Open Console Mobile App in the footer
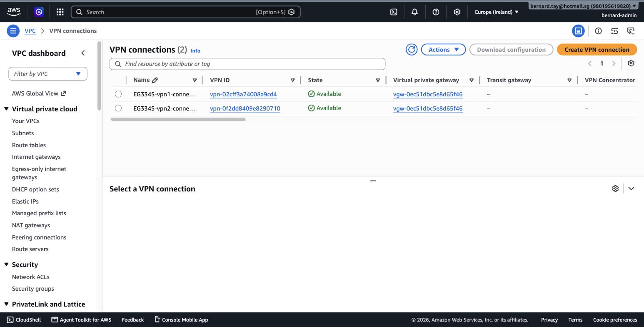Viewport: 644px width, 327px height. [x=181, y=320]
